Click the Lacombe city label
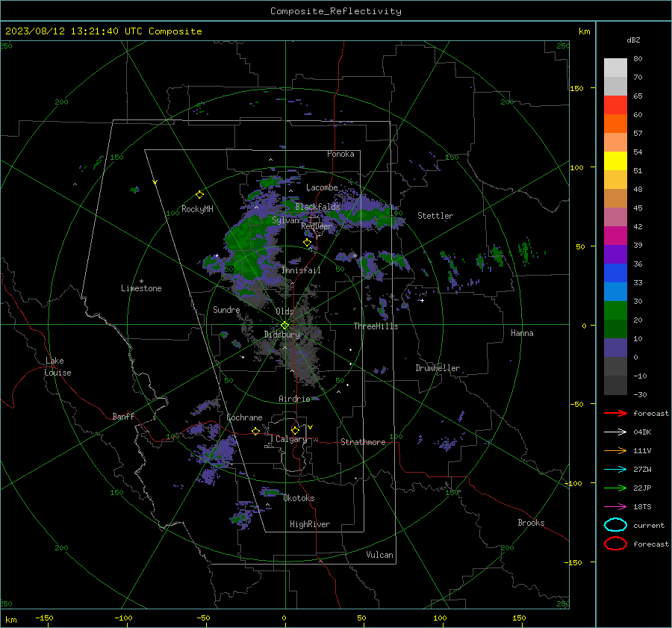The image size is (672, 628). (322, 187)
